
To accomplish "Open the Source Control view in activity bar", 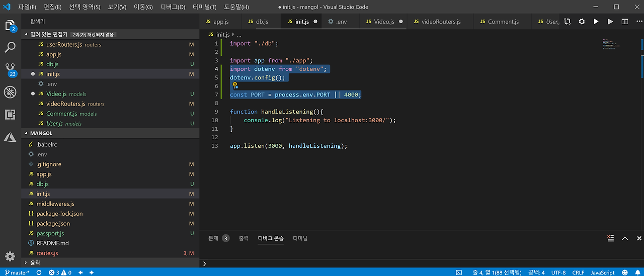I will [x=10, y=69].
